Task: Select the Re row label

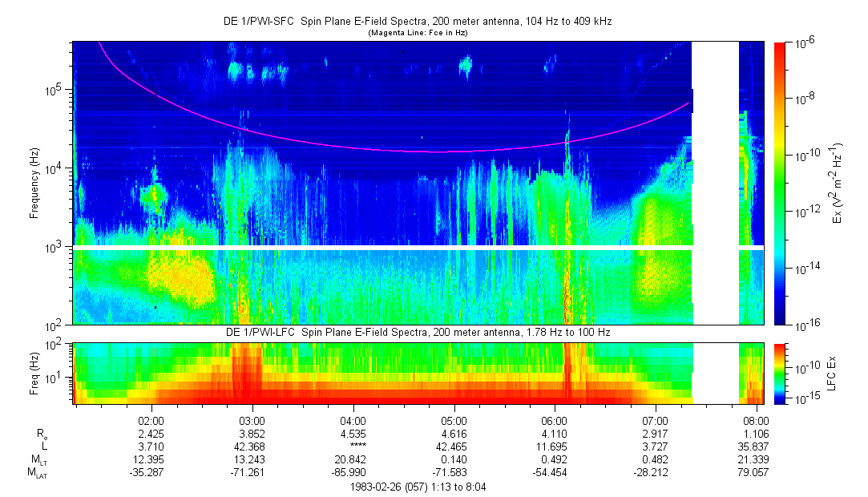Action: 42,433
